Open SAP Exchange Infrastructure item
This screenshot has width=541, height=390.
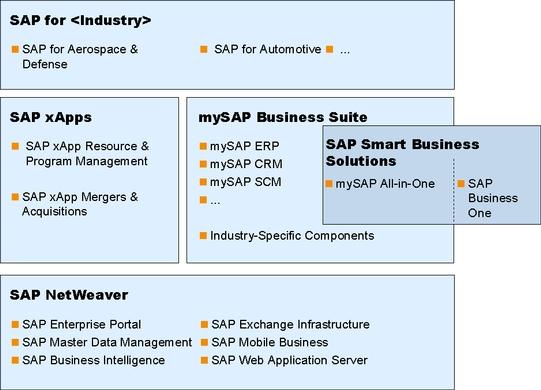click(291, 324)
